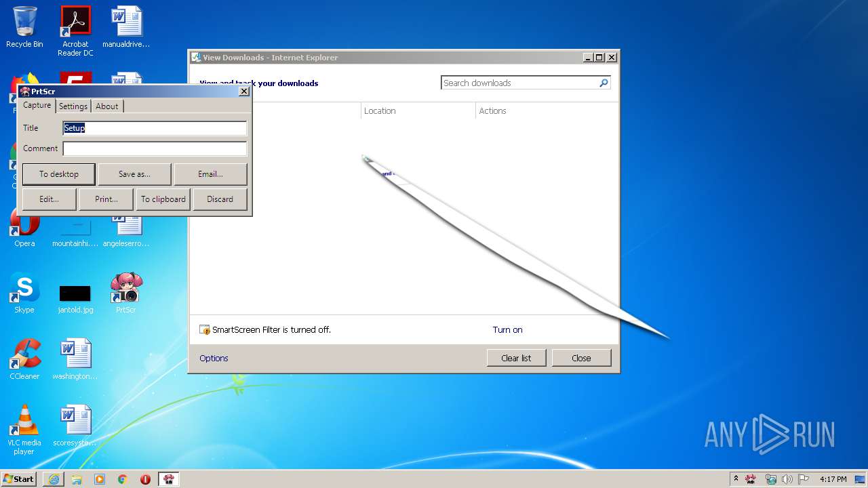Viewport: 868px width, 488px height.
Task: Open the scoresyste Word document
Action: pyautogui.click(x=75, y=426)
